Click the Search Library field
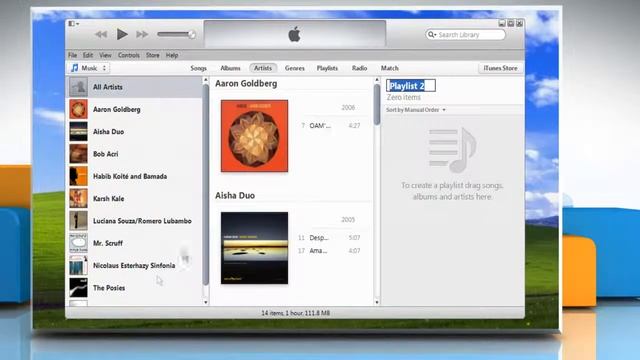This screenshot has width=640, height=360. [465, 35]
